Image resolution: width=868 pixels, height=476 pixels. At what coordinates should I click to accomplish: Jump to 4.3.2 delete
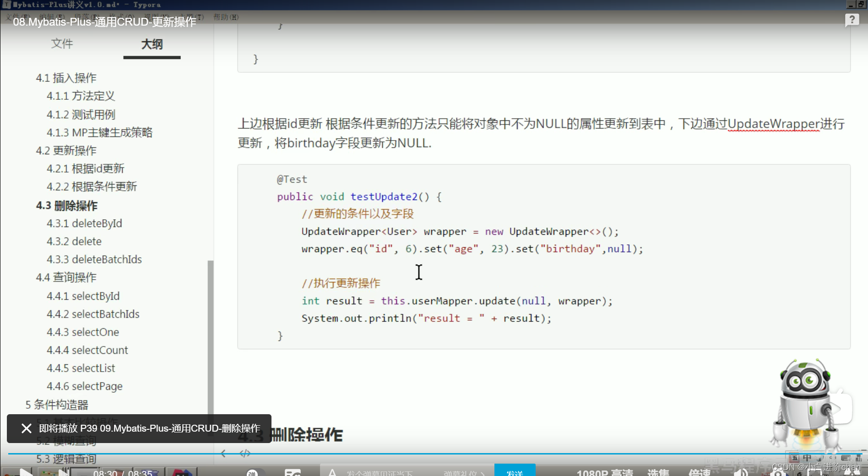tap(74, 241)
